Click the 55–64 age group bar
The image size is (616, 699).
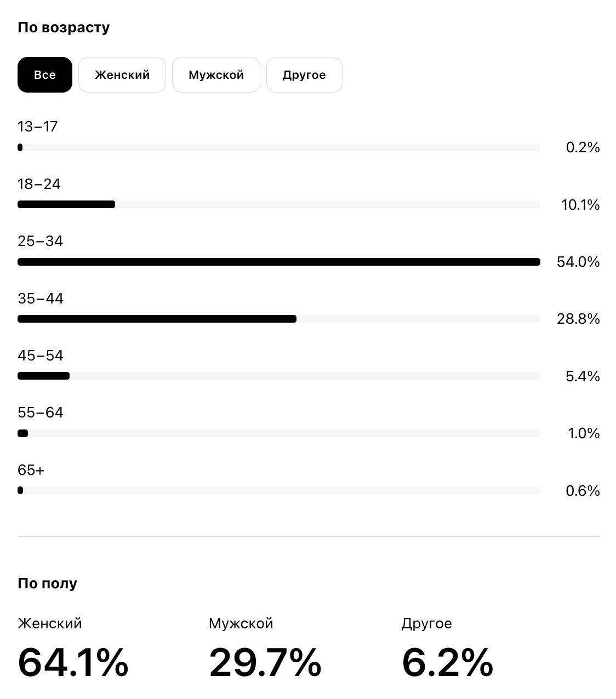278,433
